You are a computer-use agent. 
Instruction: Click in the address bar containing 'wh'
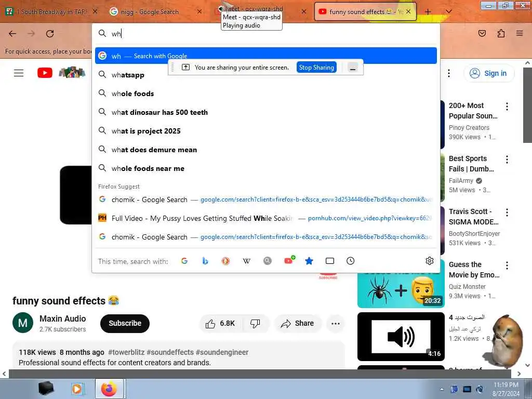[265, 34]
